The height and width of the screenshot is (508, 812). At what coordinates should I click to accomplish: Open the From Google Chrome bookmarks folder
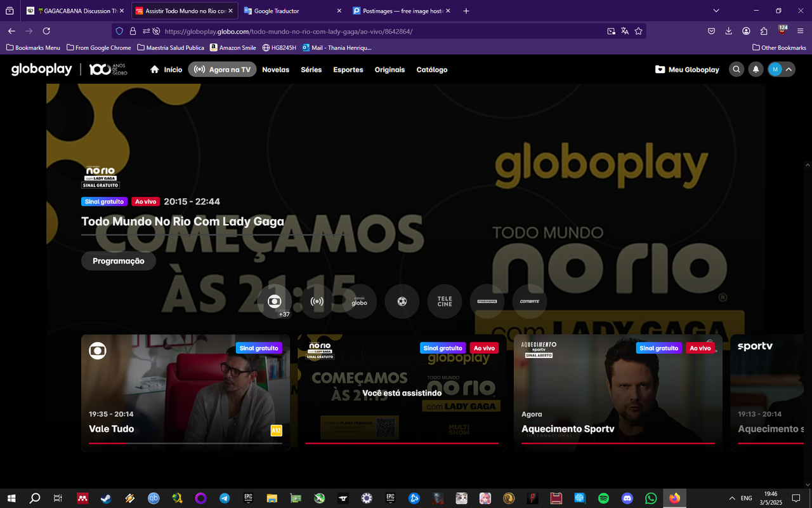98,48
